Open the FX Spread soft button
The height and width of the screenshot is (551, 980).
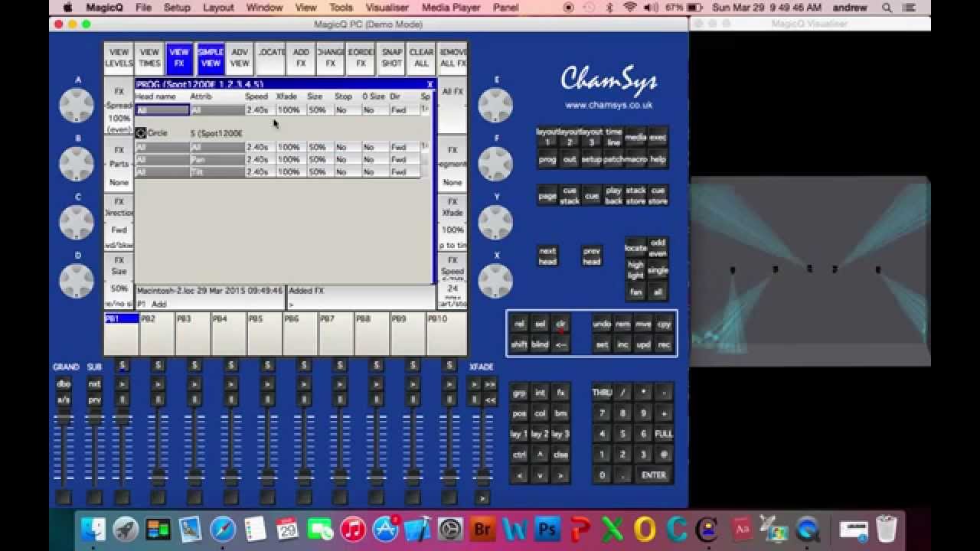pos(119,106)
